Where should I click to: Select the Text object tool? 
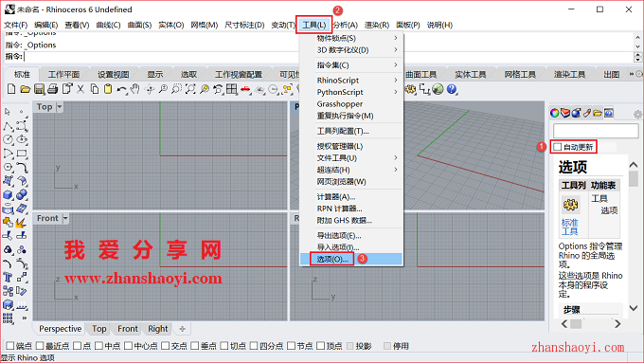pos(8,278)
